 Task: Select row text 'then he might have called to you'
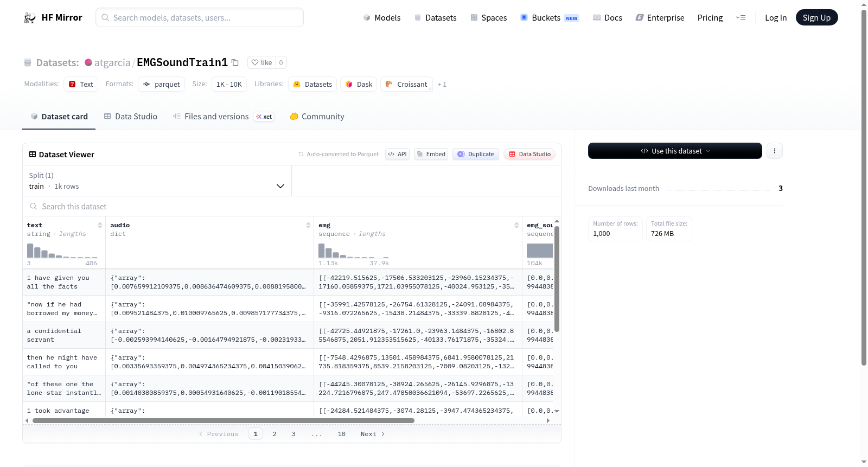click(x=62, y=362)
